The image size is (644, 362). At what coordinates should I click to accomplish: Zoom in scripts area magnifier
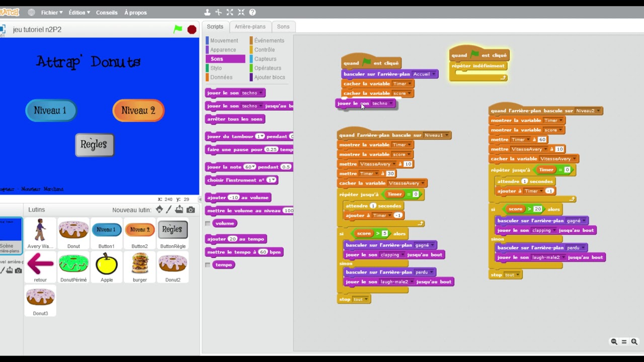(x=634, y=341)
